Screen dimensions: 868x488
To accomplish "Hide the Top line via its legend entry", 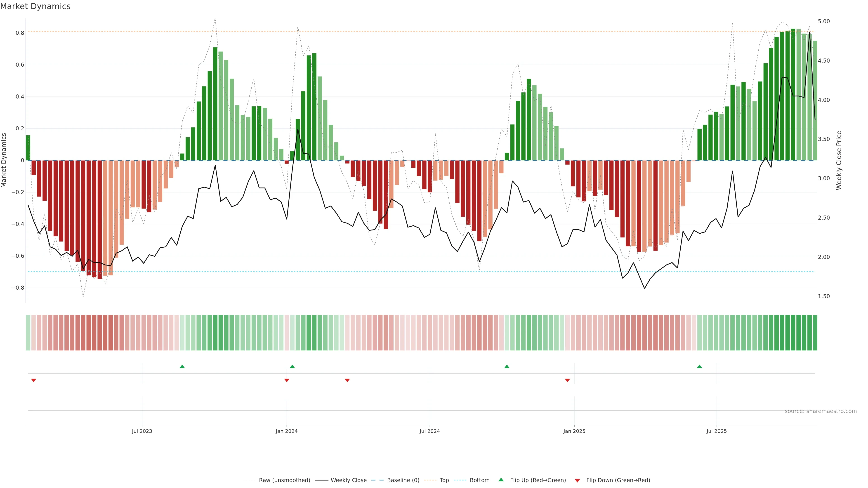I will [444, 480].
